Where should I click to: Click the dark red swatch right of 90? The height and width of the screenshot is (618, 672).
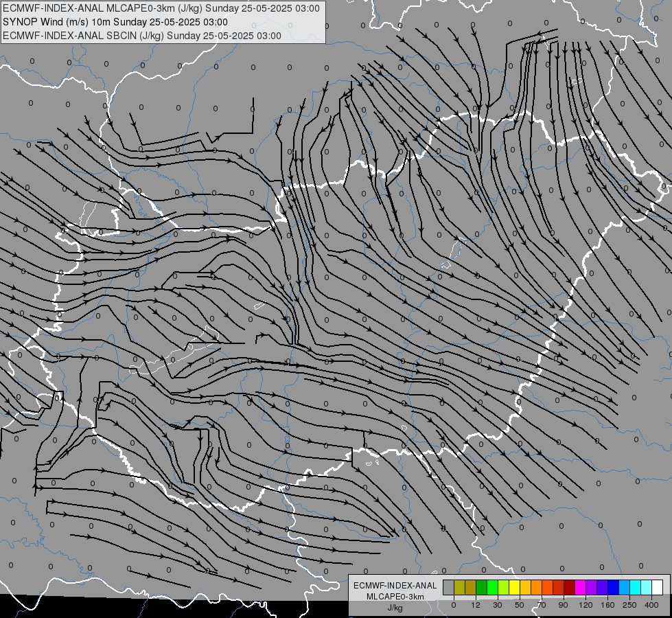click(x=570, y=587)
